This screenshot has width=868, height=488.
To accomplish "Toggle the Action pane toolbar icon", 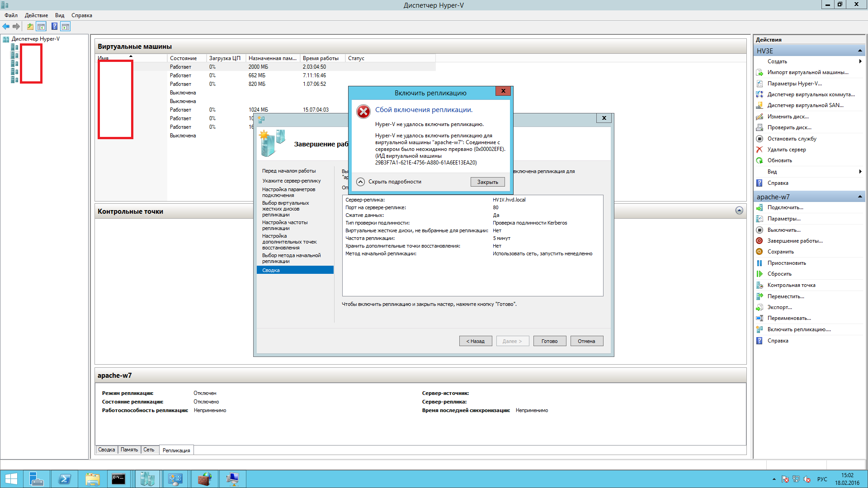I will click(66, 27).
